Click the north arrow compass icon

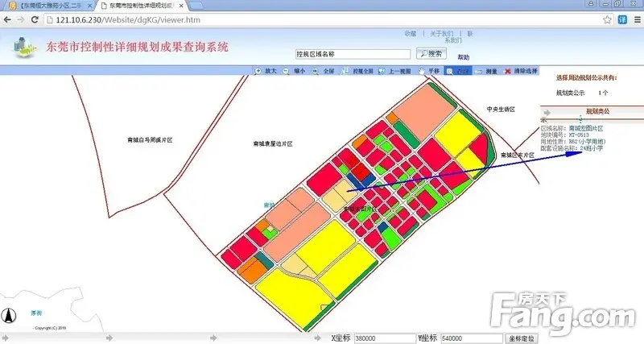pyautogui.click(x=8, y=316)
